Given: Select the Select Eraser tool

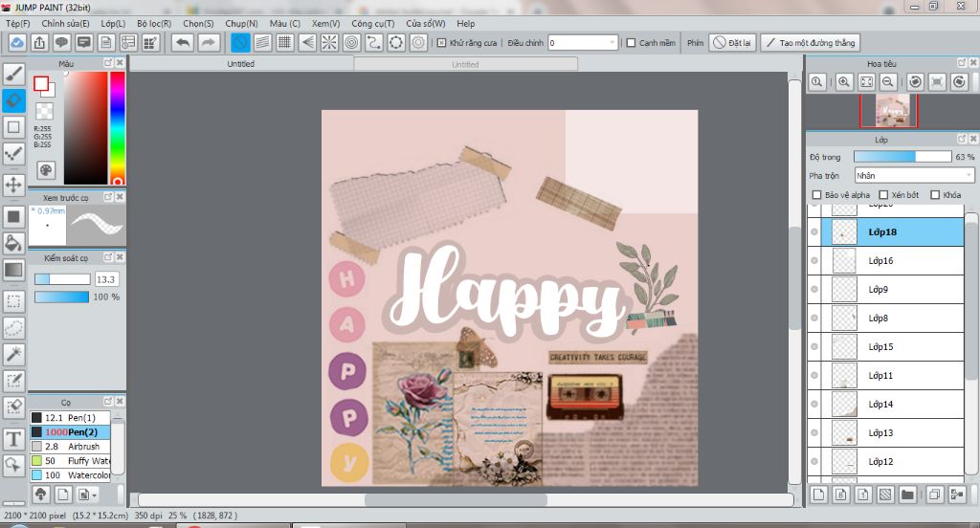Looking at the screenshot, I should tap(13, 407).
